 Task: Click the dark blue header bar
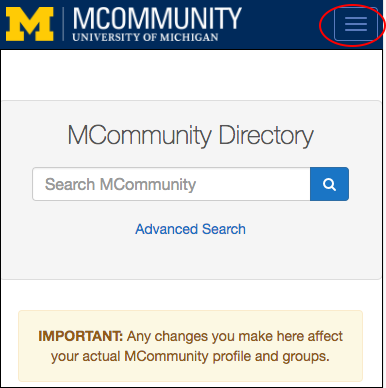coord(191,25)
